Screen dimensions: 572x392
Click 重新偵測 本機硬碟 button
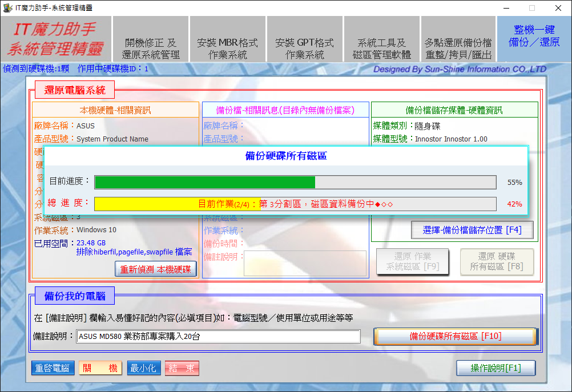coord(156,269)
